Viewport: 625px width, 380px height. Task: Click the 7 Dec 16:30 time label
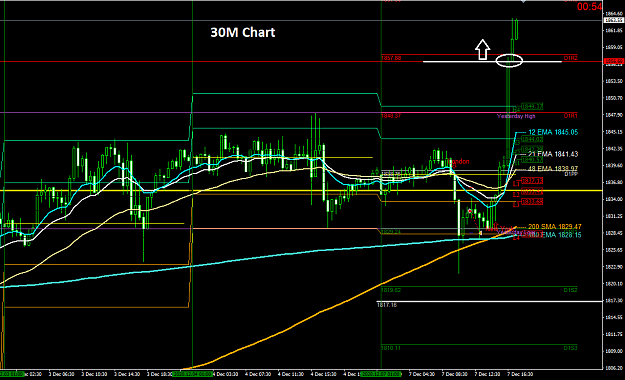(520, 374)
